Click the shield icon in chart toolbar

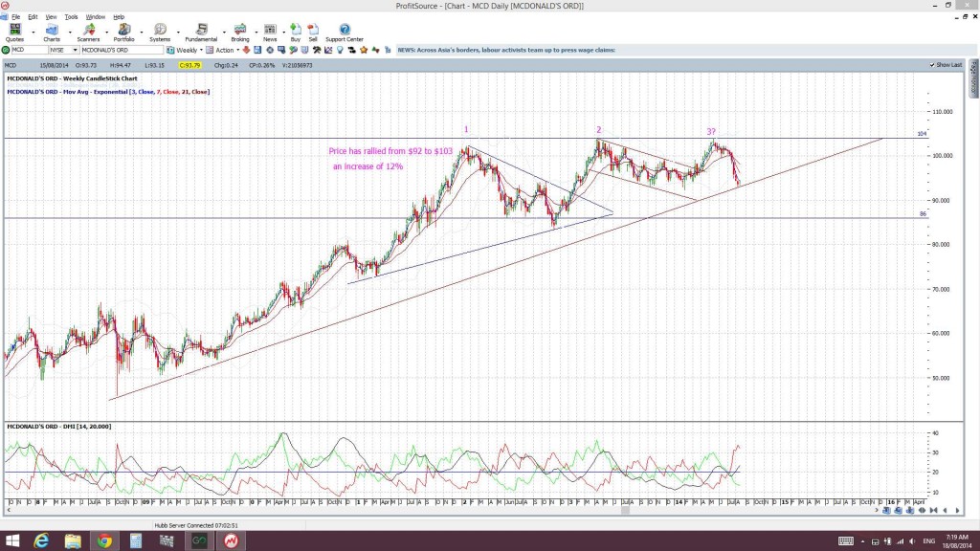tap(305, 50)
